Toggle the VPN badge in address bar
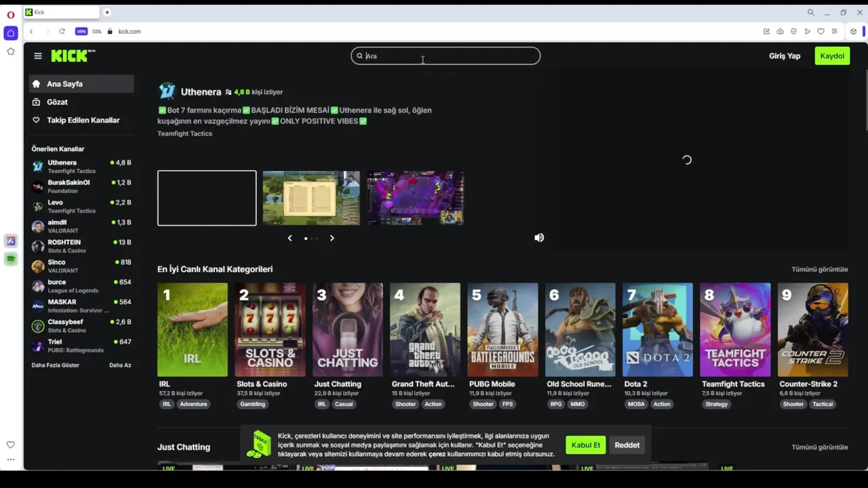The width and height of the screenshot is (868, 488). 81,31
